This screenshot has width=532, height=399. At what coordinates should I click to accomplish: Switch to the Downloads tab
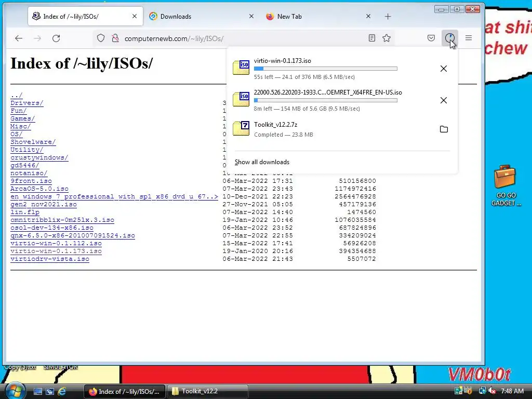click(201, 16)
